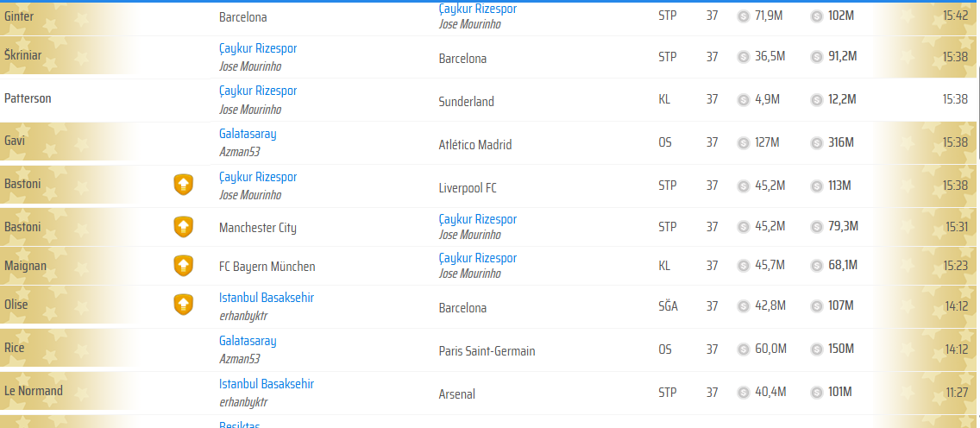Viewport: 980px width, 428px height.
Task: Click the coin icon next to 68,1M
Action: click(816, 266)
